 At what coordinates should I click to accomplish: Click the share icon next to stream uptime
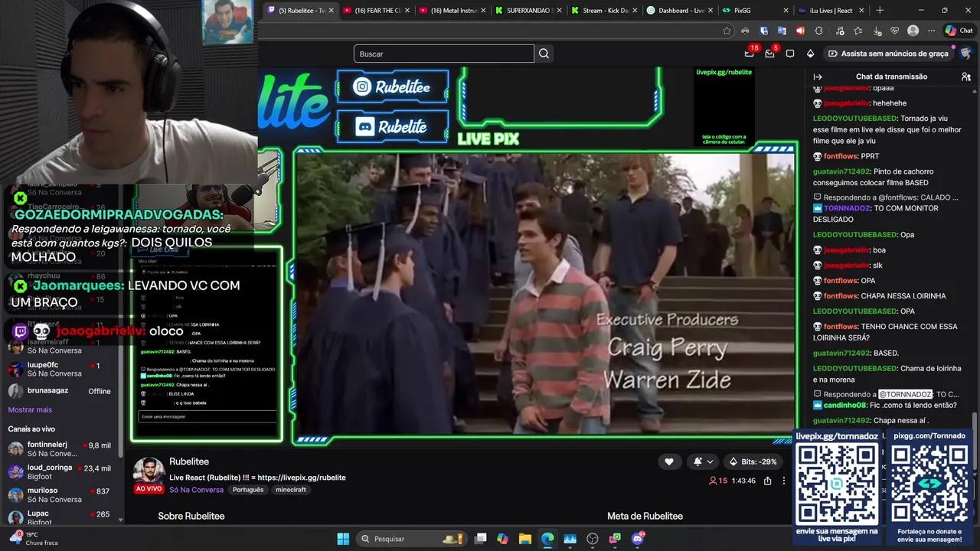(x=767, y=481)
